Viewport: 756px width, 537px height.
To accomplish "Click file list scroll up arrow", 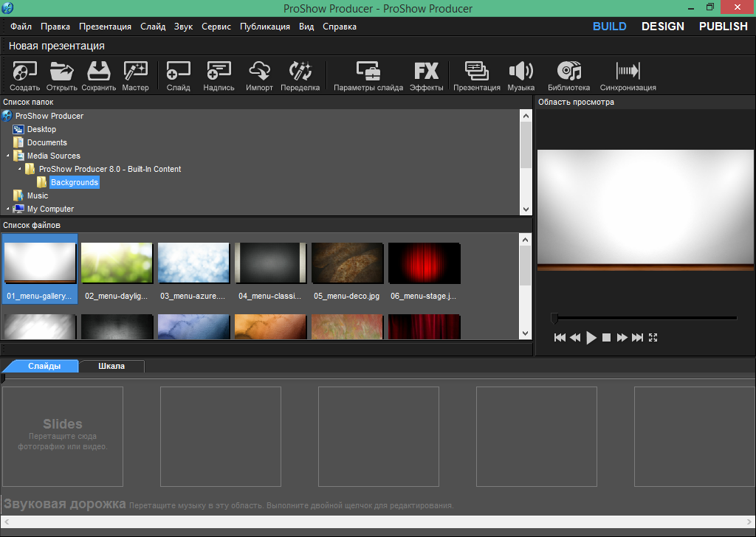I will tap(526, 240).
